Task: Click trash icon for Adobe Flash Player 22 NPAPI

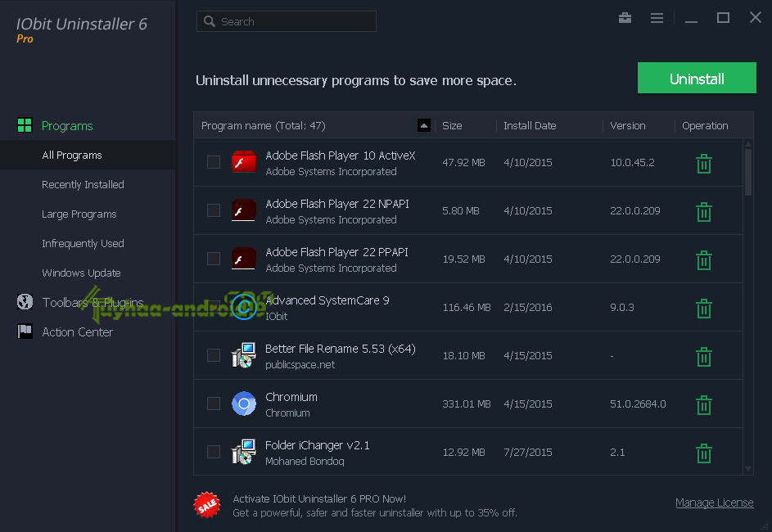Action: (703, 212)
